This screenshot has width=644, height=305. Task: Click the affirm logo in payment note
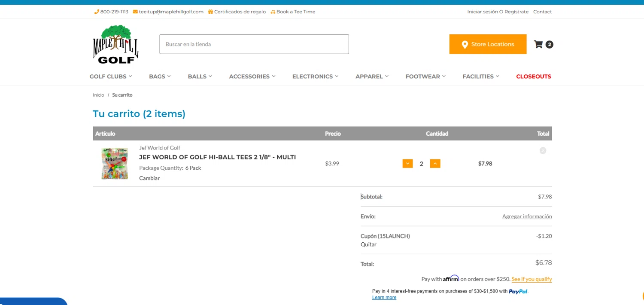pyautogui.click(x=451, y=278)
